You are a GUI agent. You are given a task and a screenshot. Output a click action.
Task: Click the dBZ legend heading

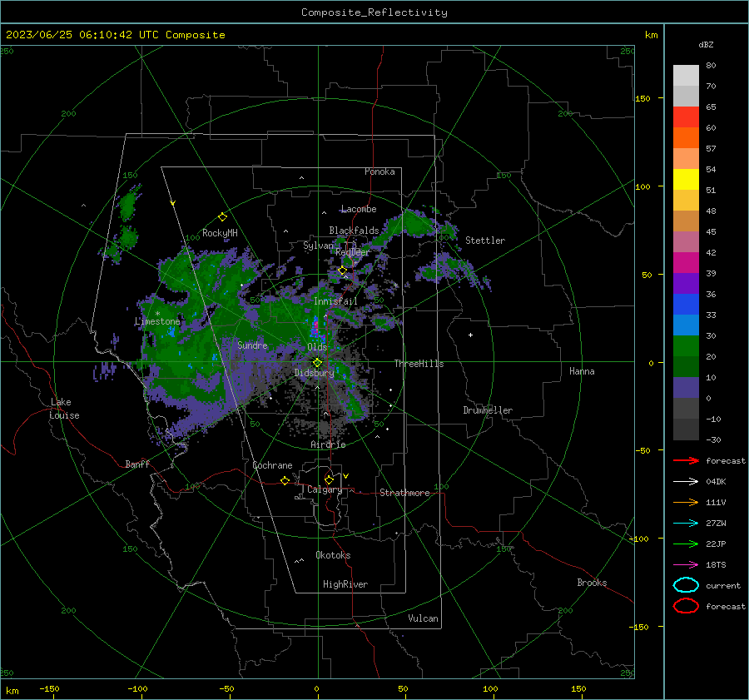706,44
